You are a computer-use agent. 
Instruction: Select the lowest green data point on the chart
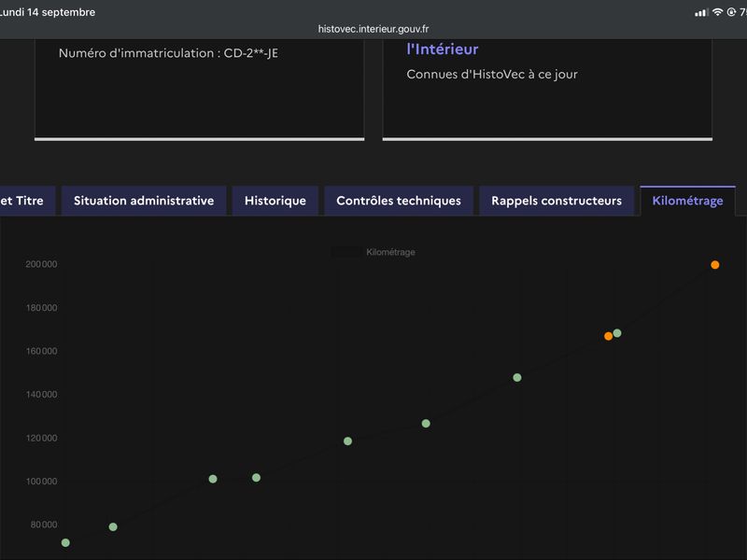point(65,543)
